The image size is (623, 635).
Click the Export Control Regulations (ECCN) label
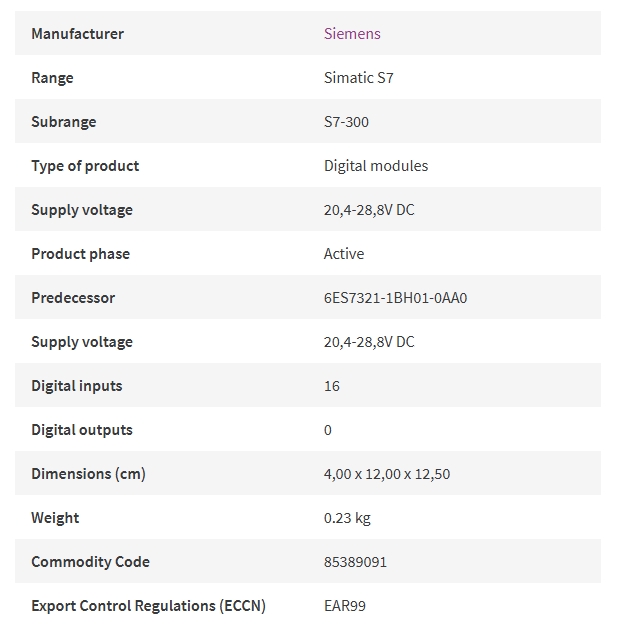point(148,606)
